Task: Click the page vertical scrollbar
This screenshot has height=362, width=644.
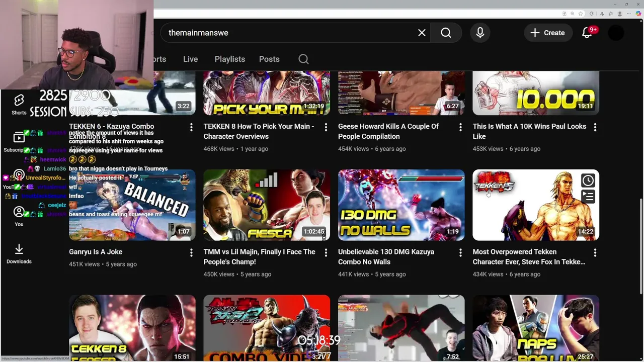Action: [x=641, y=246]
